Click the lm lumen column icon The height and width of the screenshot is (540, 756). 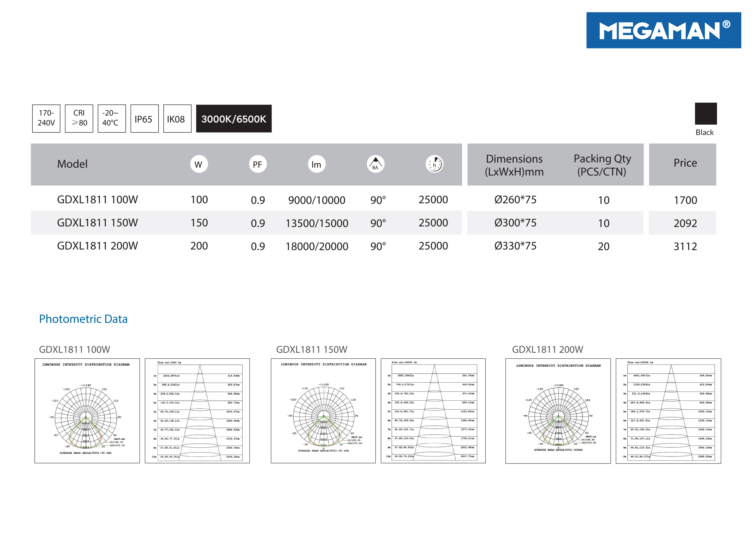[316, 164]
